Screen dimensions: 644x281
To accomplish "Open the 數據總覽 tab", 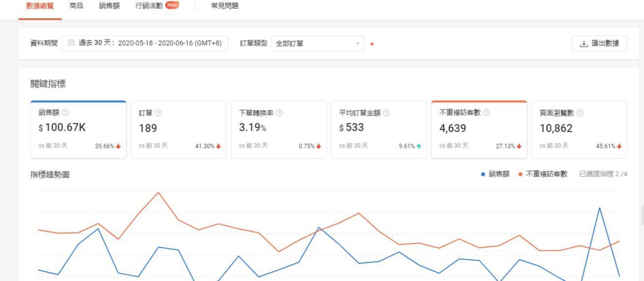I will click(40, 6).
